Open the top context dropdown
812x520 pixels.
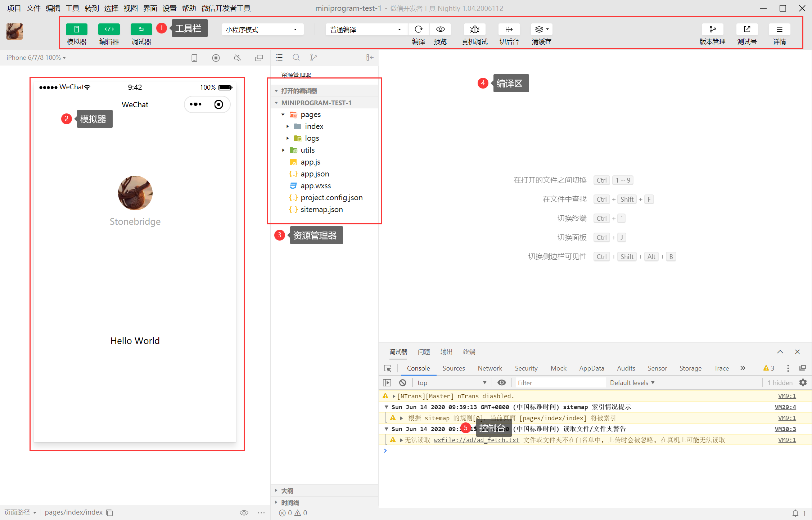[452, 382]
